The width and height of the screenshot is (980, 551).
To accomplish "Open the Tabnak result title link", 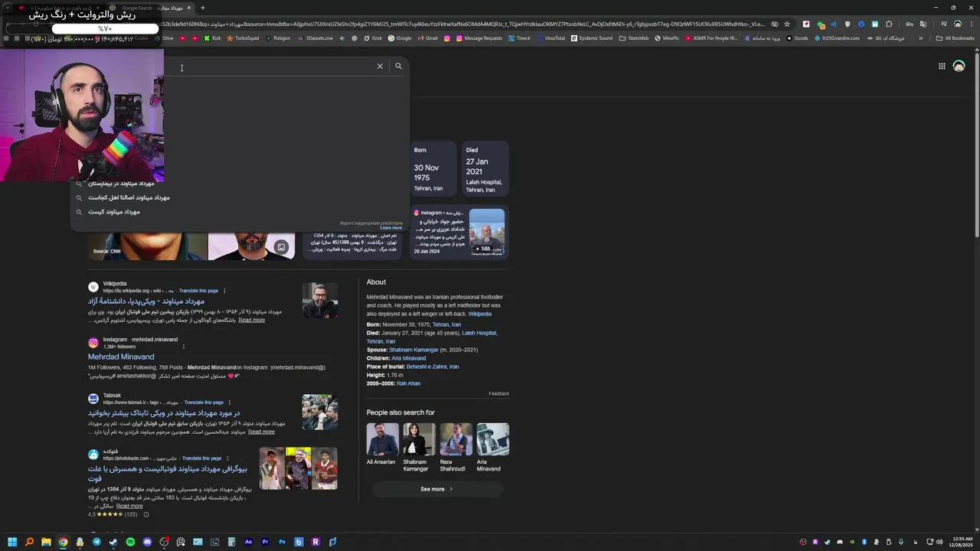I will click(164, 413).
